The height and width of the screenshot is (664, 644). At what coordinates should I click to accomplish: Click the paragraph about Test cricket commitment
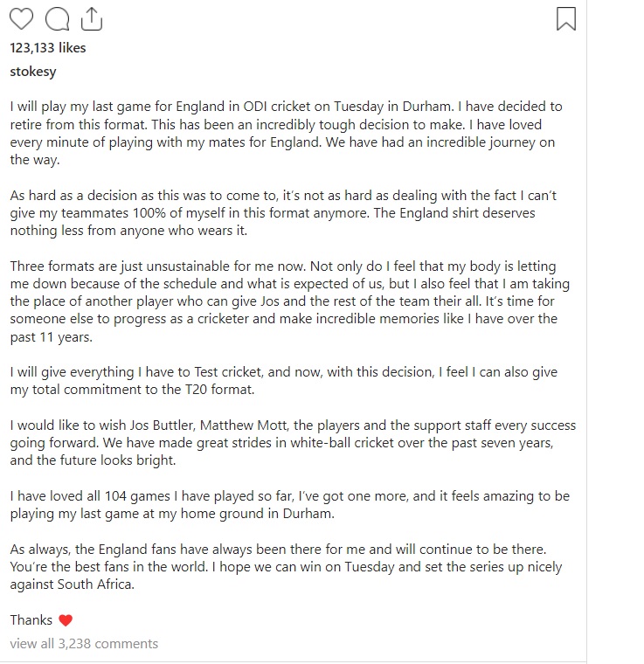tap(284, 380)
